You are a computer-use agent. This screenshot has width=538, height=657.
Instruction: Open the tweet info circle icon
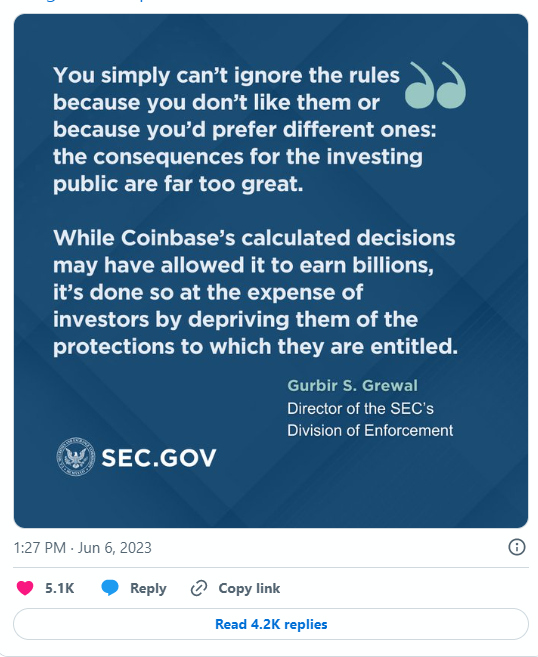(x=516, y=547)
